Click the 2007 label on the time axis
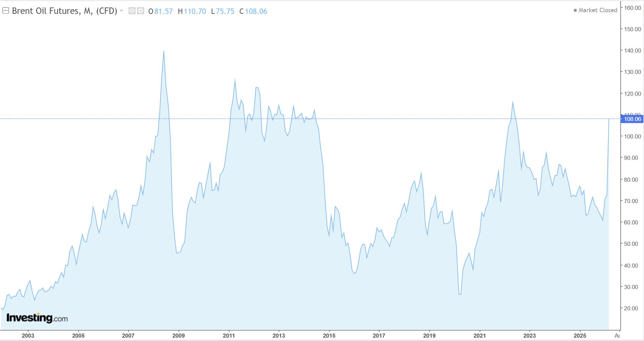The width and height of the screenshot is (644, 341). click(x=128, y=336)
